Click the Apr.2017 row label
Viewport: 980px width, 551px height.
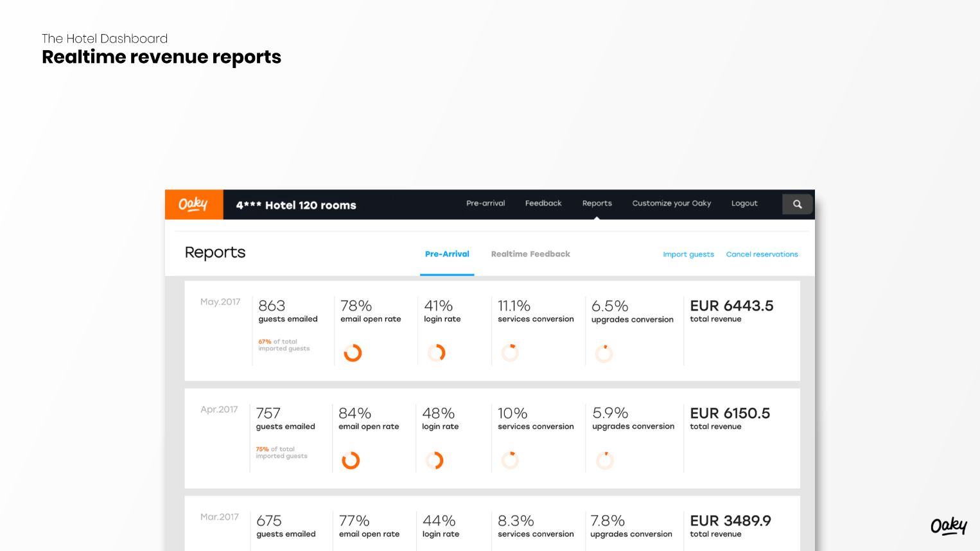pos(219,409)
